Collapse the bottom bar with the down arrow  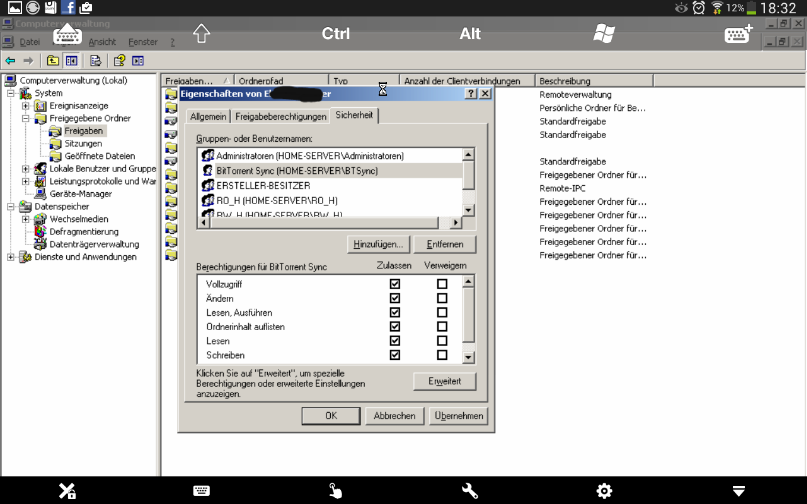click(x=739, y=491)
